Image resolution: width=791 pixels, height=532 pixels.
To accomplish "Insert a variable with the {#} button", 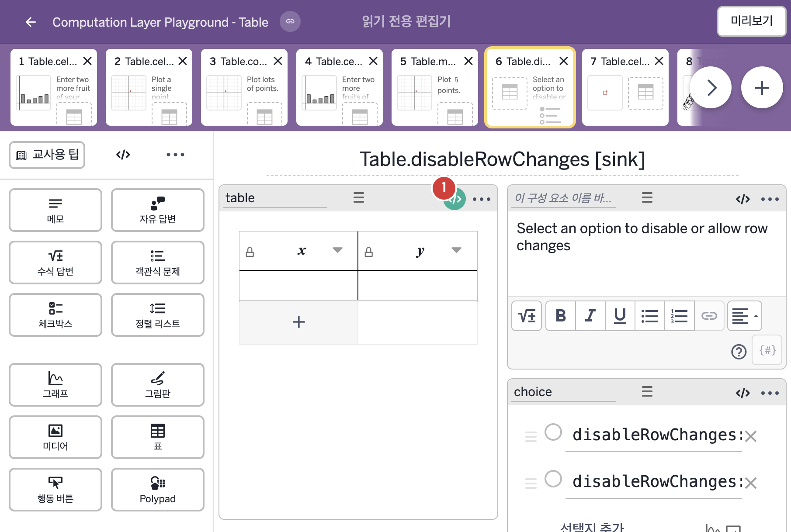I will (767, 350).
